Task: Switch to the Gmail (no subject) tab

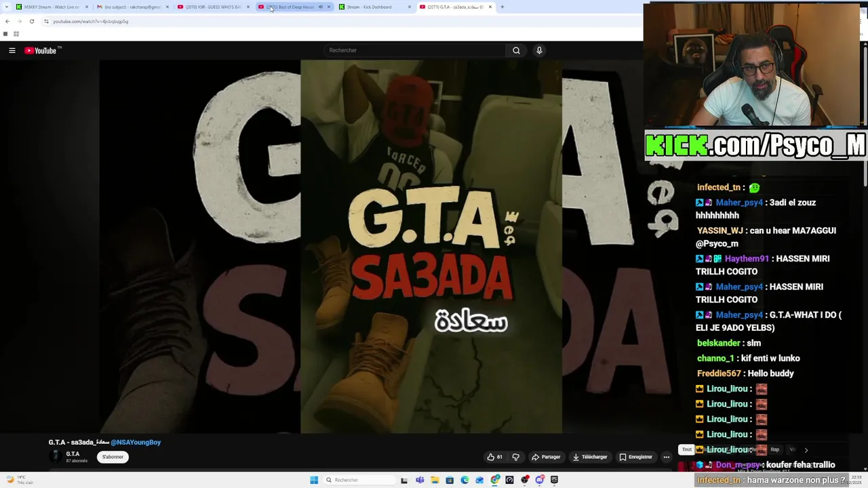Action: (x=132, y=7)
